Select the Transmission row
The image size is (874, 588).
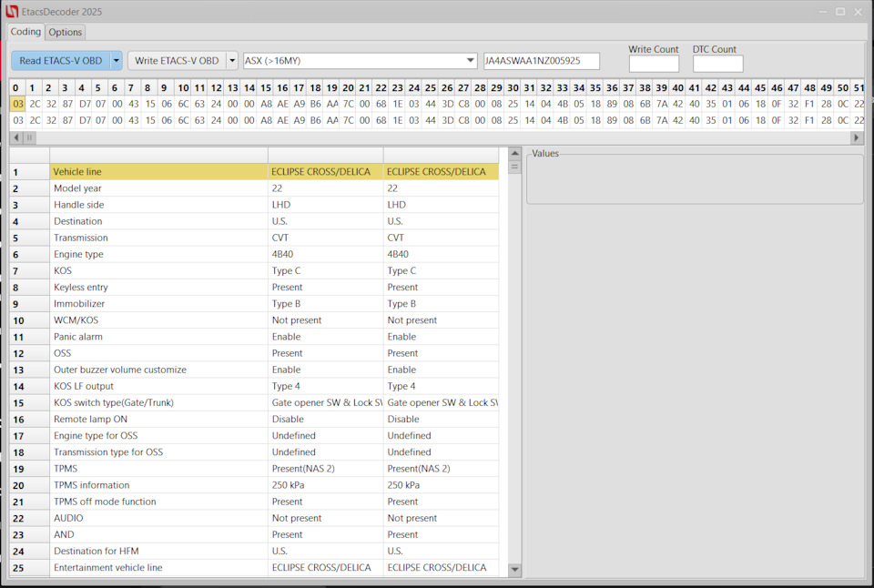(254, 238)
